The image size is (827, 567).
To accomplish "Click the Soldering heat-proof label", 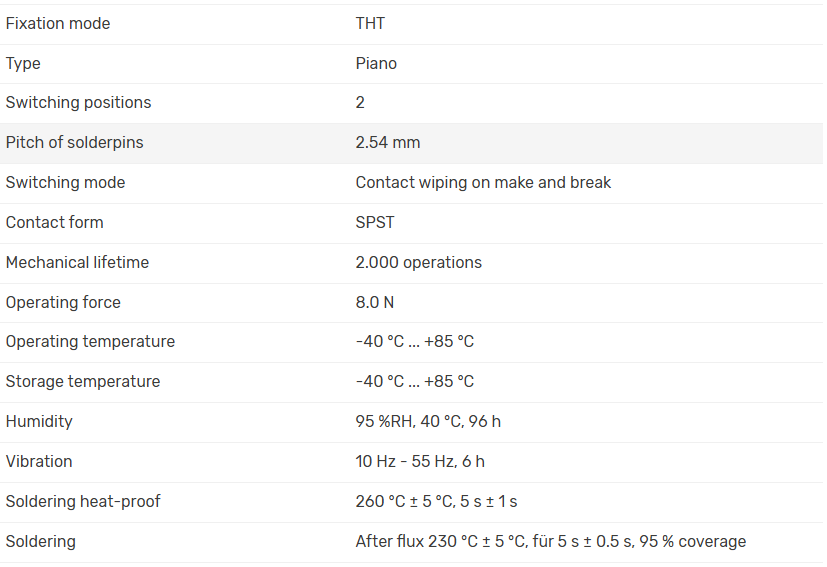I will pyautogui.click(x=82, y=501).
